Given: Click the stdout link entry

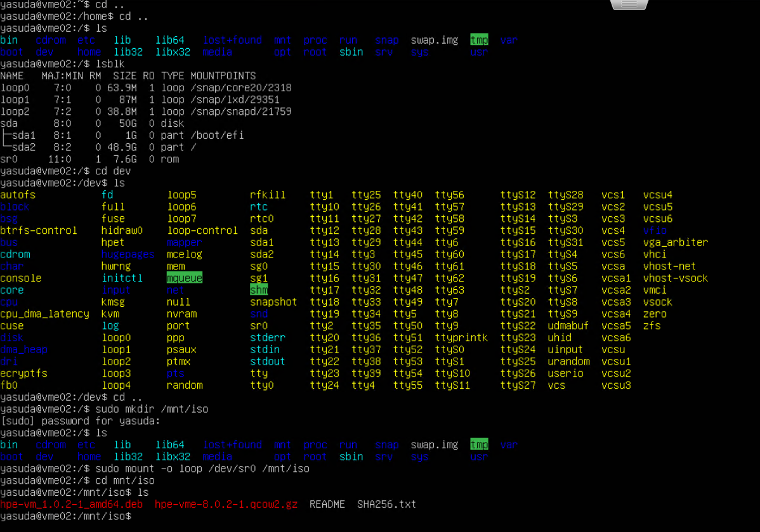Looking at the screenshot, I should (x=268, y=361).
